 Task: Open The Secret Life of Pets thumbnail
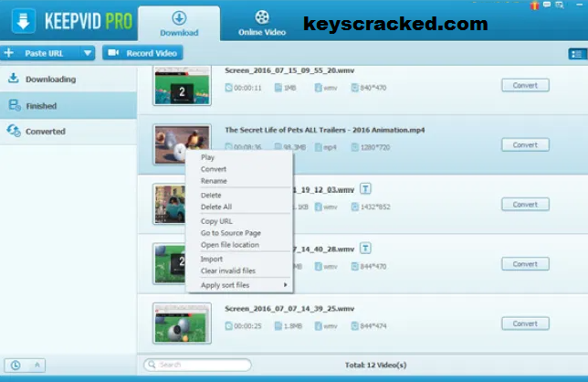[x=183, y=144]
